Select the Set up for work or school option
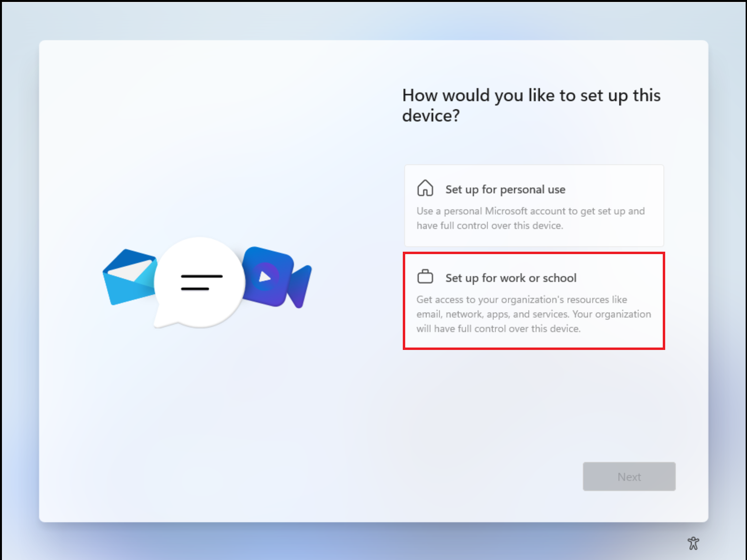The image size is (747, 560). click(x=534, y=301)
